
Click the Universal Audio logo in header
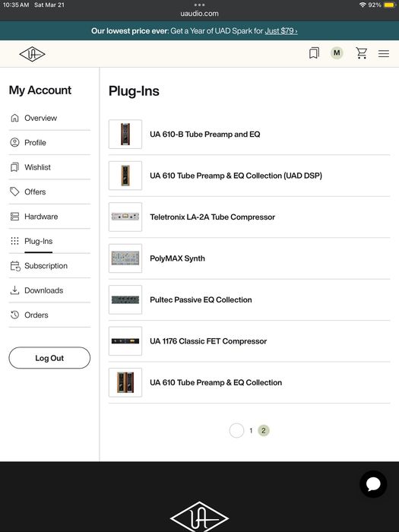32,54
